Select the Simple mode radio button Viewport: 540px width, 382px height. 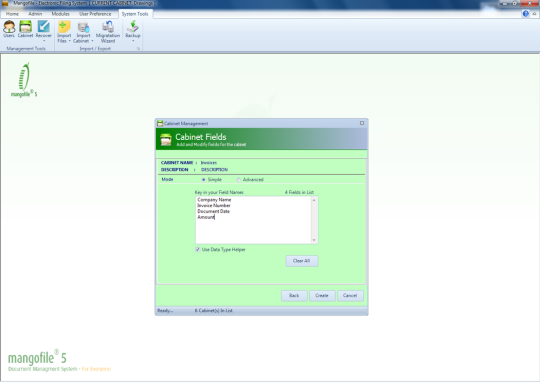point(204,180)
